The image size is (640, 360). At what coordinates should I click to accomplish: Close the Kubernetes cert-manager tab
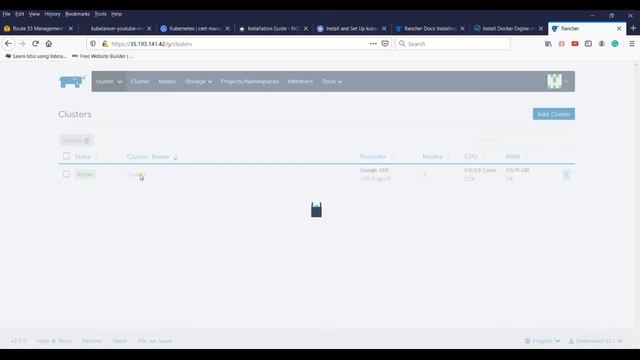coord(227,29)
